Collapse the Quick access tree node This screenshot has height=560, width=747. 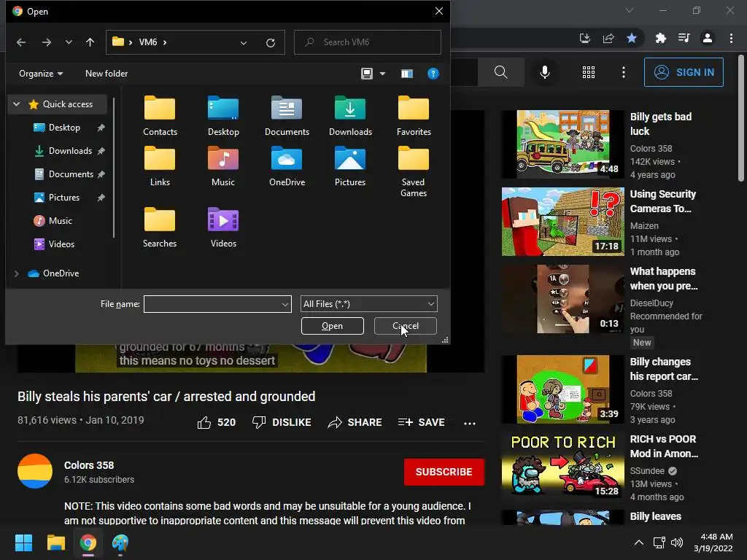16,104
